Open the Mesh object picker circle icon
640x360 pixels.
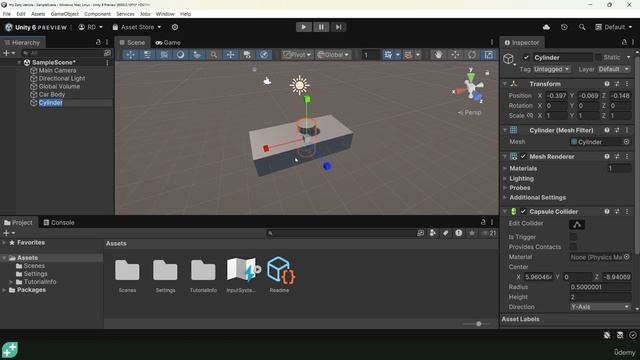click(626, 142)
